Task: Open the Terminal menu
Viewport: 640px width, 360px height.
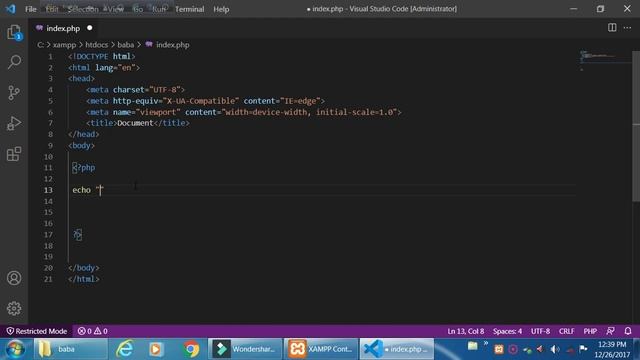Action: click(189, 9)
